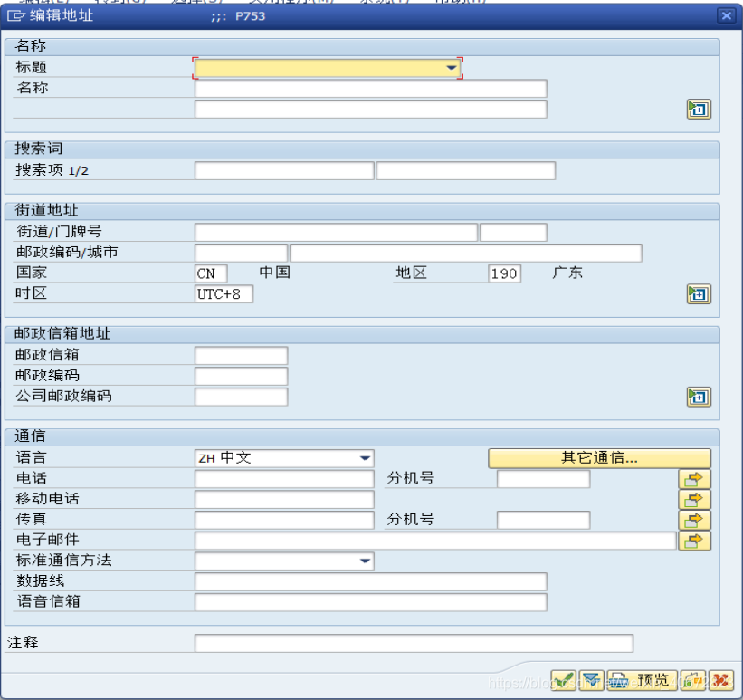743x700 pixels.
Task: Click the icon button between 预览 and cancel
Action: (692, 681)
